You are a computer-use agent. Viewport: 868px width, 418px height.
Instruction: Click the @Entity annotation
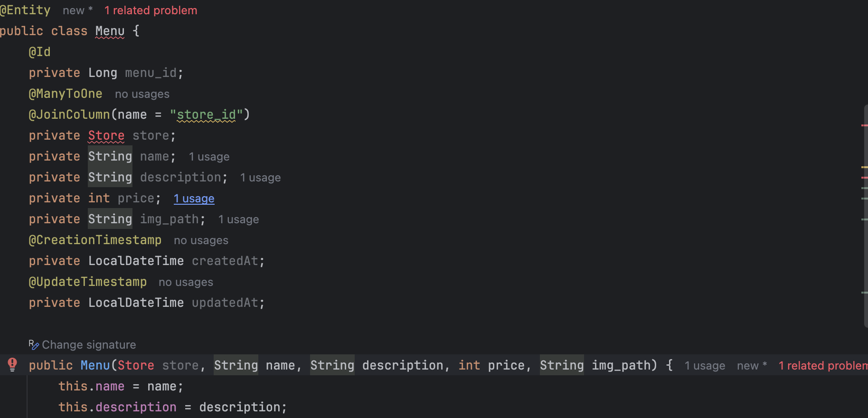pyautogui.click(x=25, y=10)
